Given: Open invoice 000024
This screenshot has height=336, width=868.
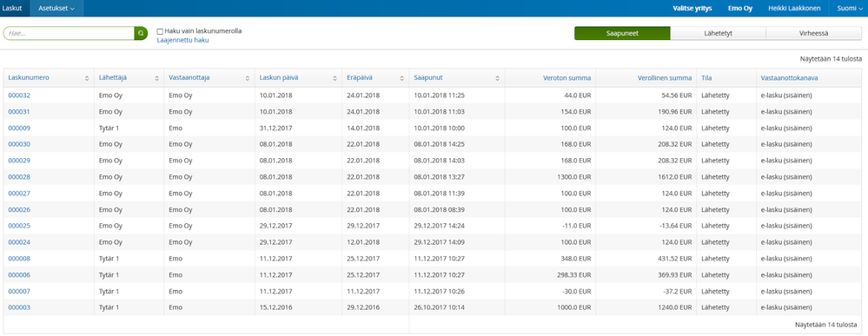Looking at the screenshot, I should 19,242.
